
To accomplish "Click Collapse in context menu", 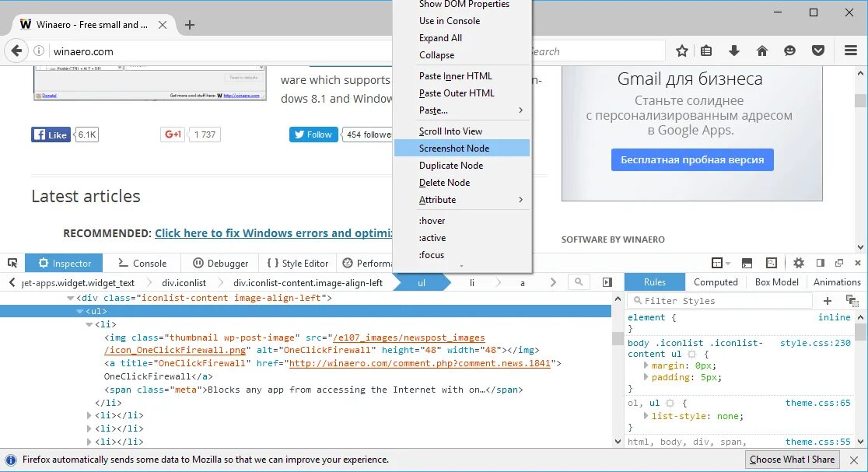I will click(462, 55).
